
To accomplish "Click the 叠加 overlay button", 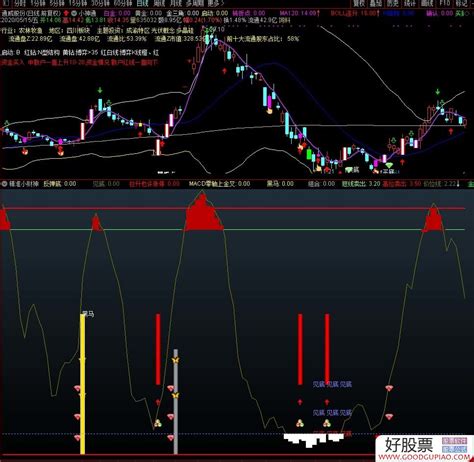I will coord(376,3).
